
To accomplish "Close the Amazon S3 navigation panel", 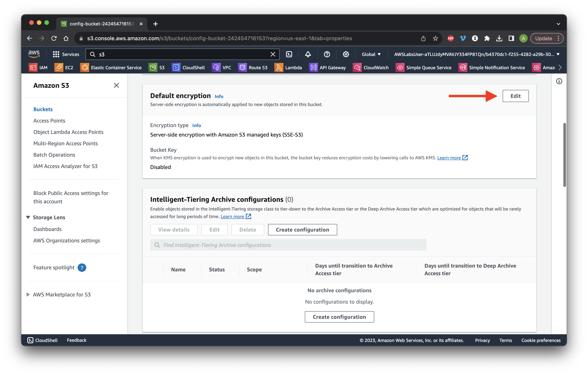I will point(116,86).
